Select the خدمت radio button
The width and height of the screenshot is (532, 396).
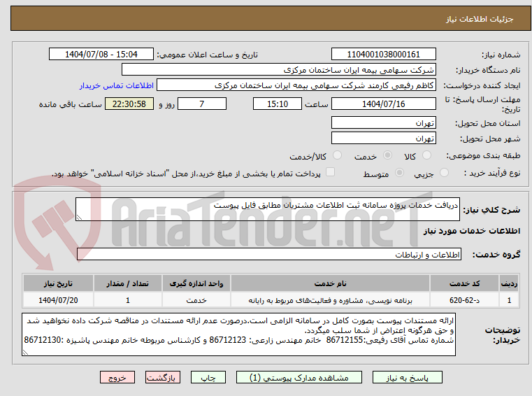(x=387, y=155)
